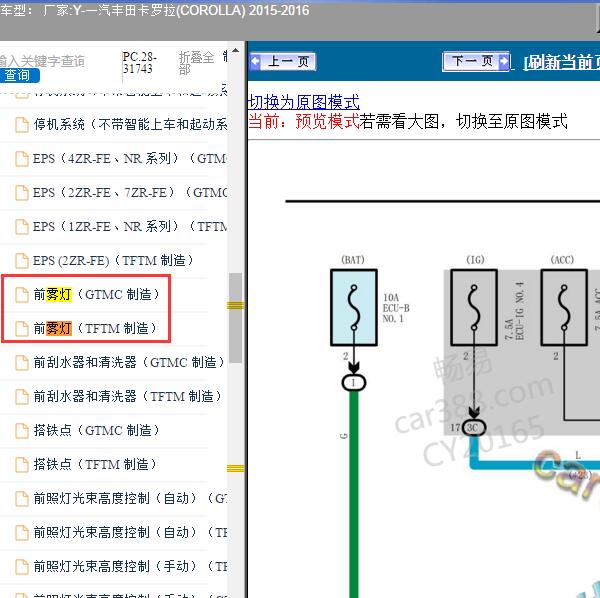Click the 3C connector node in diagram
The height and width of the screenshot is (598, 600).
coord(474,427)
